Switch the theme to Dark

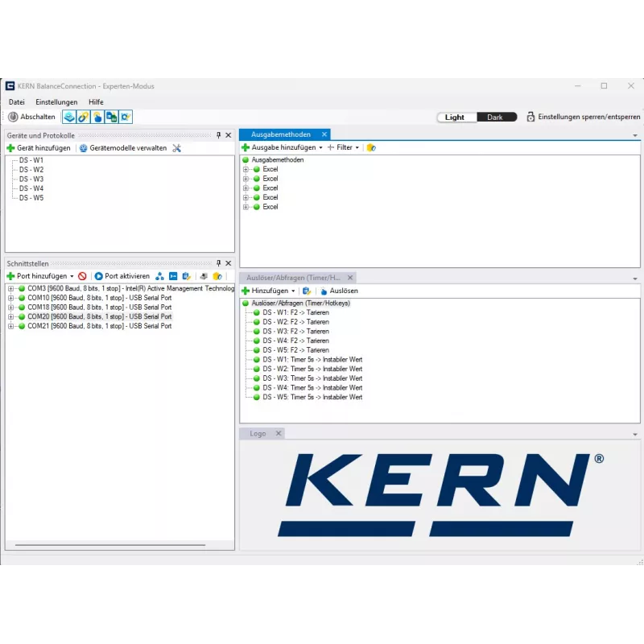coord(497,116)
